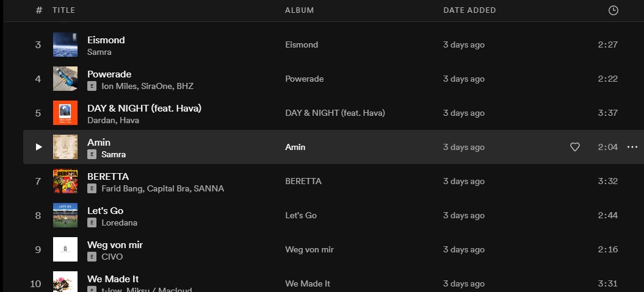The width and height of the screenshot is (644, 292).
Task: Open the Powerade album link
Action: pos(304,79)
